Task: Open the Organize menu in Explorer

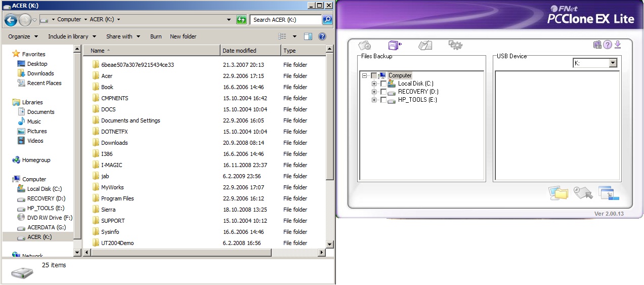Action: click(23, 36)
